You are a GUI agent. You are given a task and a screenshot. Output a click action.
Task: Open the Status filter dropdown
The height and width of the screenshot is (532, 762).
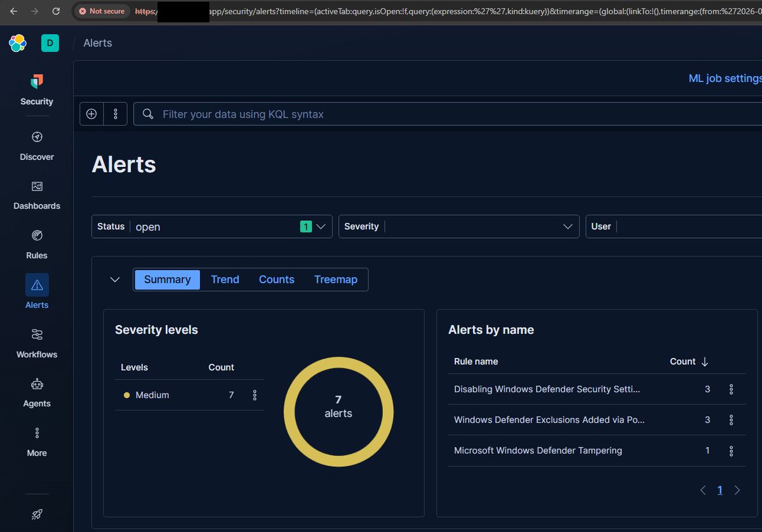(x=211, y=226)
